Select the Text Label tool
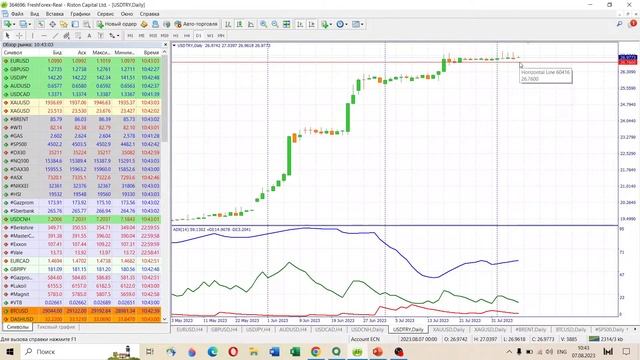 coord(100,36)
